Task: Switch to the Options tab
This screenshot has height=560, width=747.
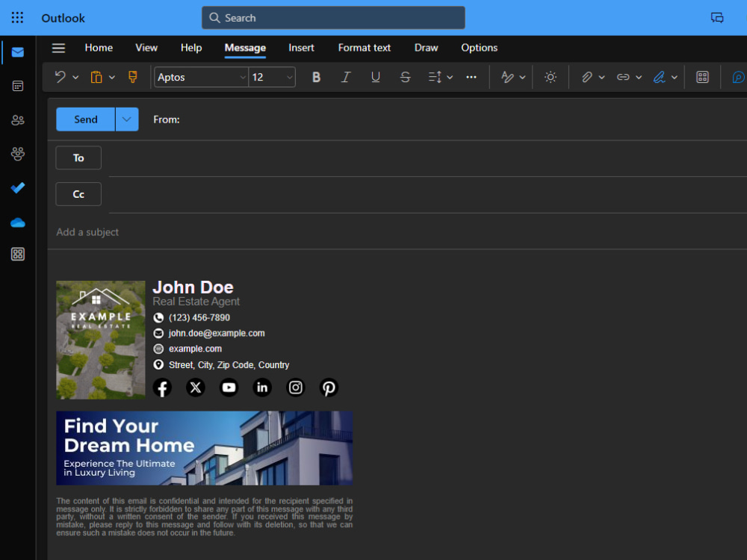Action: point(480,48)
